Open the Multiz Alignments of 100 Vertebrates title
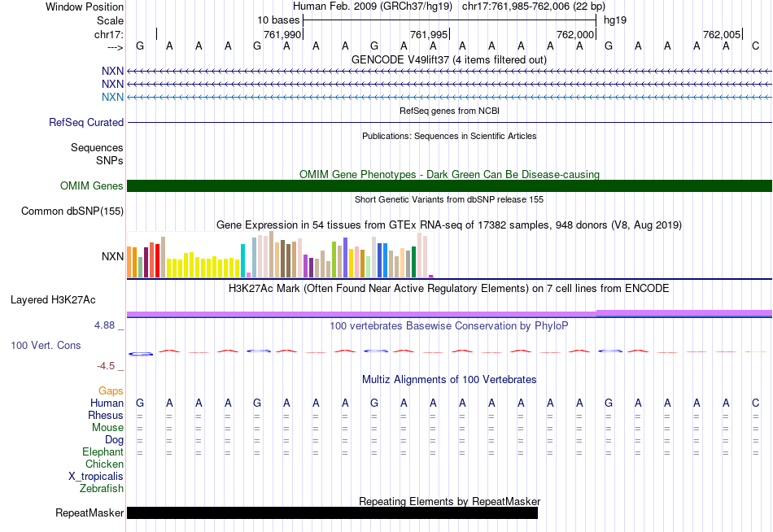The image size is (773, 532). click(449, 380)
